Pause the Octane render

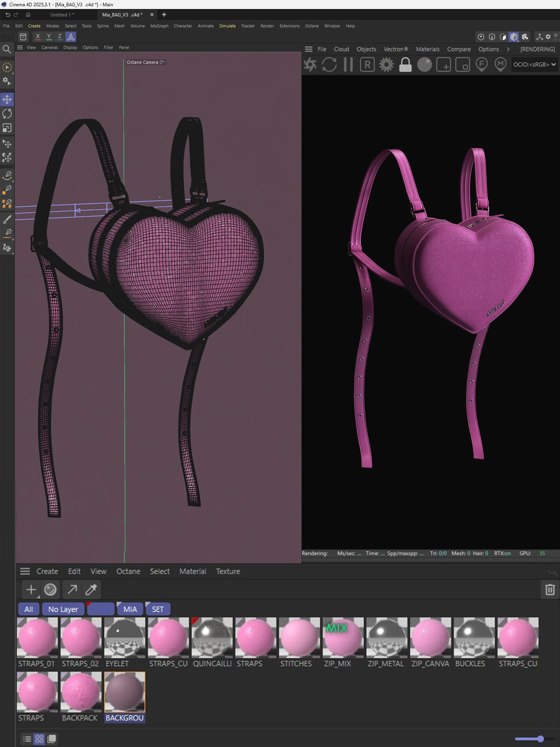pos(348,64)
